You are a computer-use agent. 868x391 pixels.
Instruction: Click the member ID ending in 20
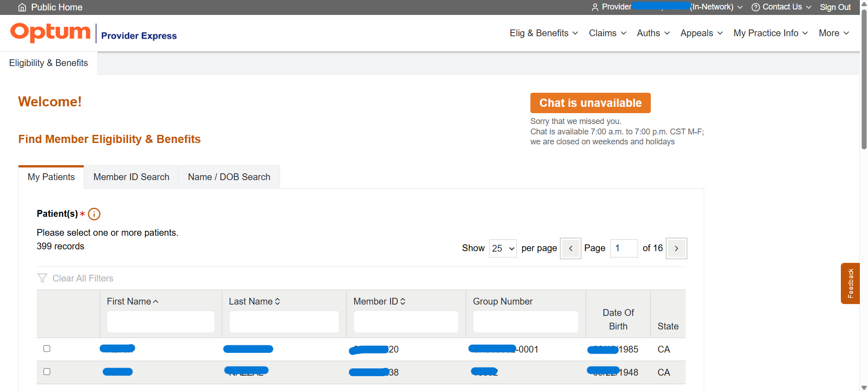point(374,349)
